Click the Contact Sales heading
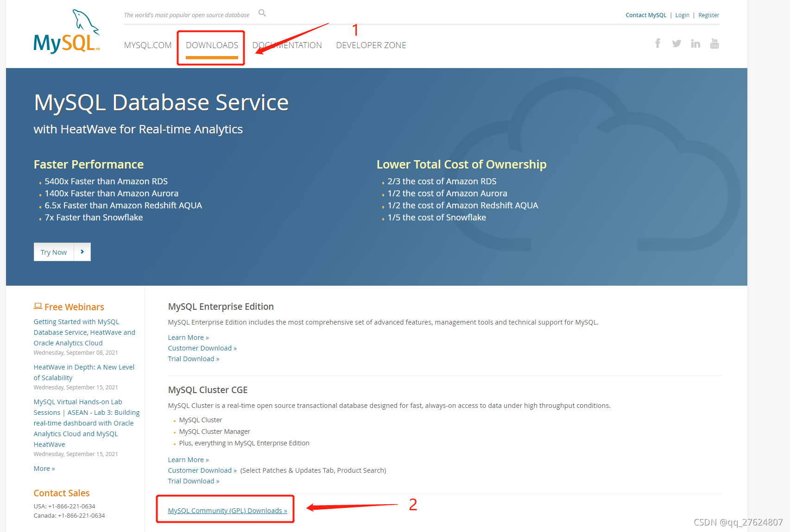This screenshot has width=790, height=532. [x=62, y=493]
